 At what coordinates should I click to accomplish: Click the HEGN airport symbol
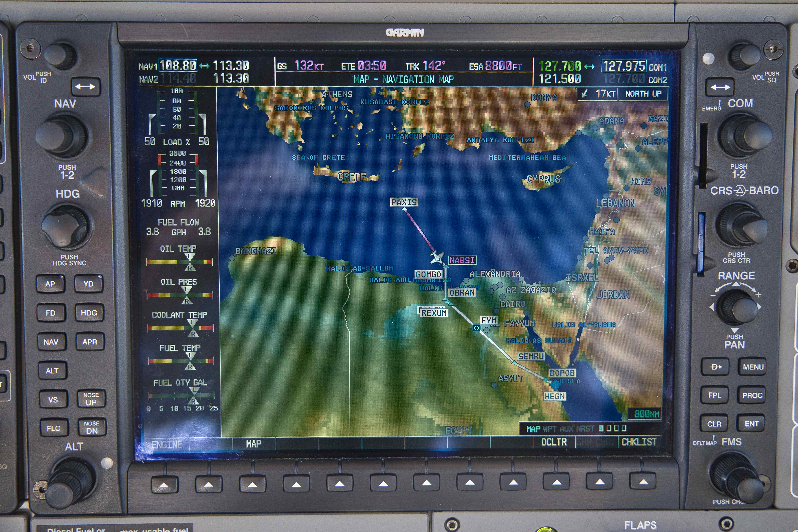(555, 385)
